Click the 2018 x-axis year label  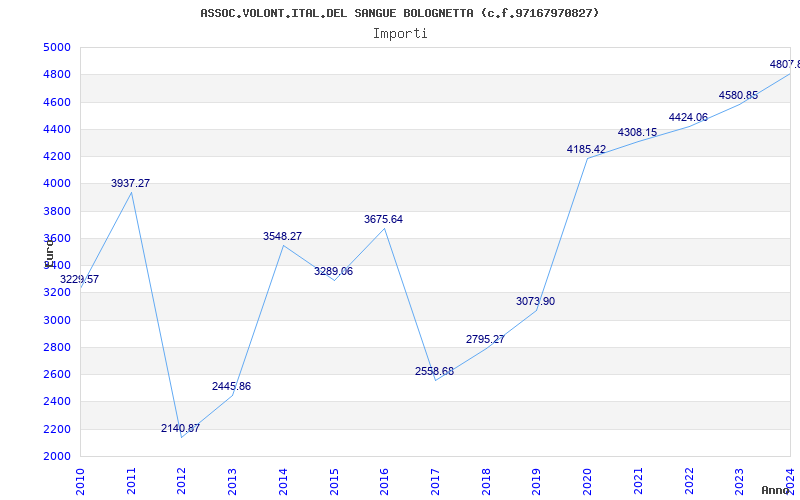tap(486, 481)
